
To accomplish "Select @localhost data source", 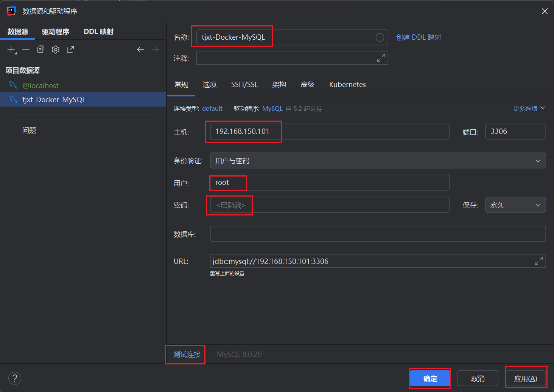I will (x=83, y=85).
